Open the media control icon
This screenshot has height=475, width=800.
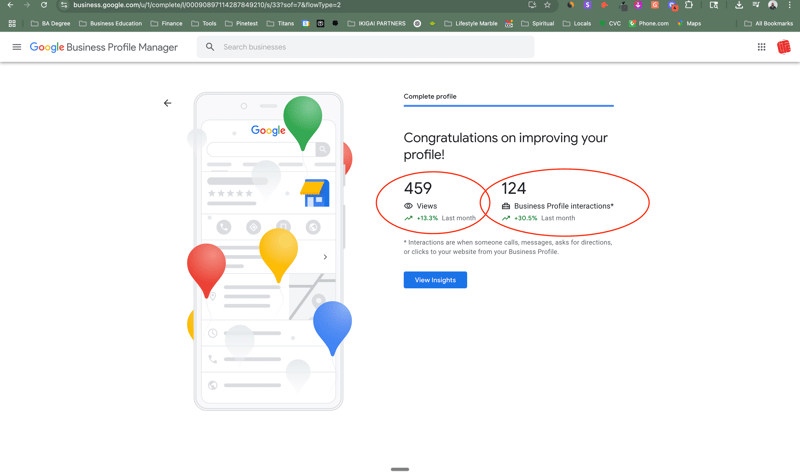pos(756,5)
